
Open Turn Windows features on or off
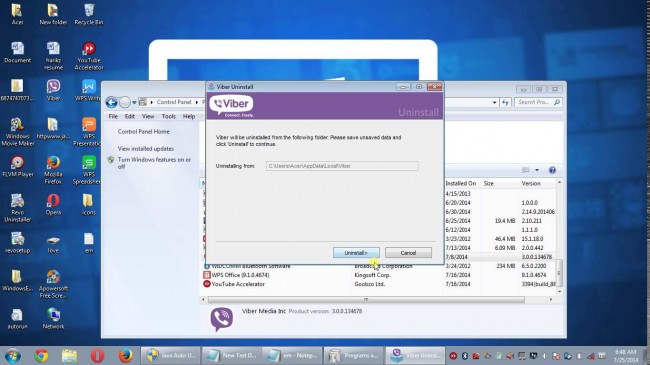click(x=154, y=163)
